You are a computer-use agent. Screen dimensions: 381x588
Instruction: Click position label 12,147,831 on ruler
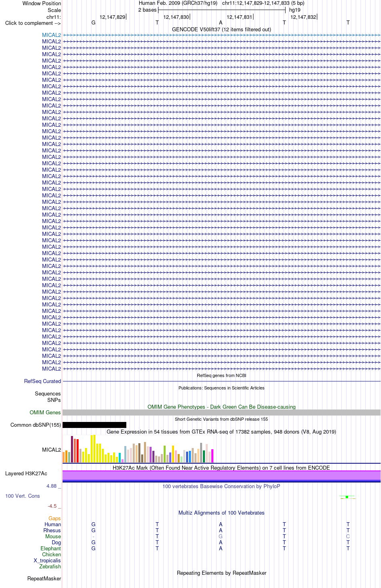tap(239, 17)
